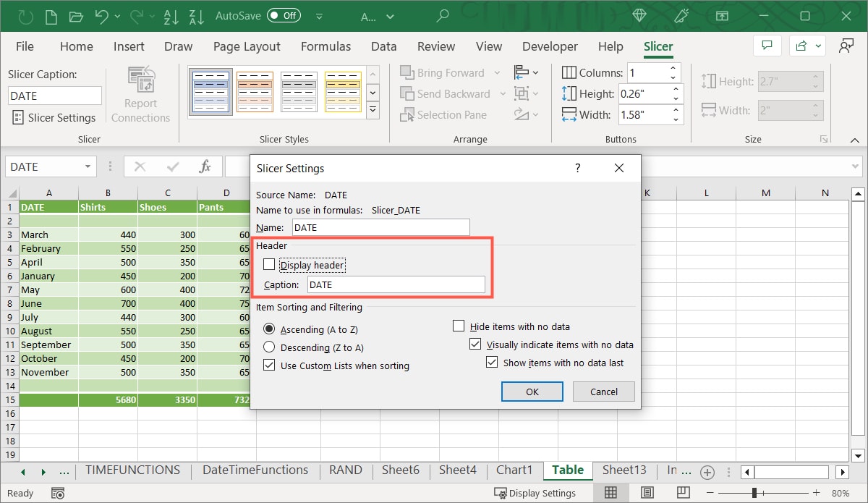Select the Descending (Z to A) option
This screenshot has width=868, height=503.
[268, 347]
